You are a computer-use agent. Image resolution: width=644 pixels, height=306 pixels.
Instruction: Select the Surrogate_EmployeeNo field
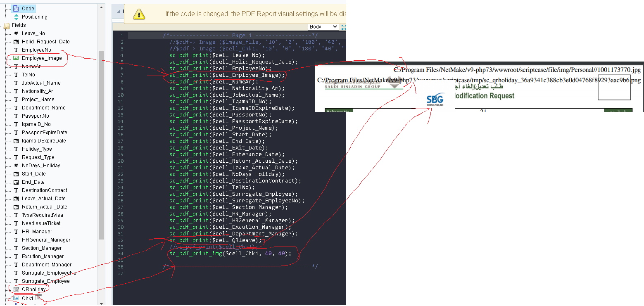tap(49, 273)
